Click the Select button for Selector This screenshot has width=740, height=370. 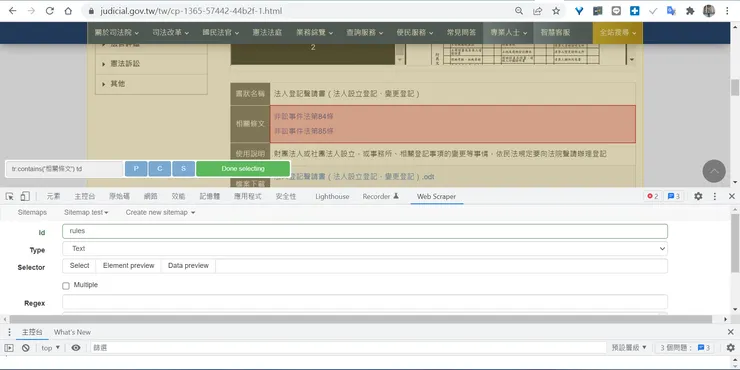(x=79, y=266)
